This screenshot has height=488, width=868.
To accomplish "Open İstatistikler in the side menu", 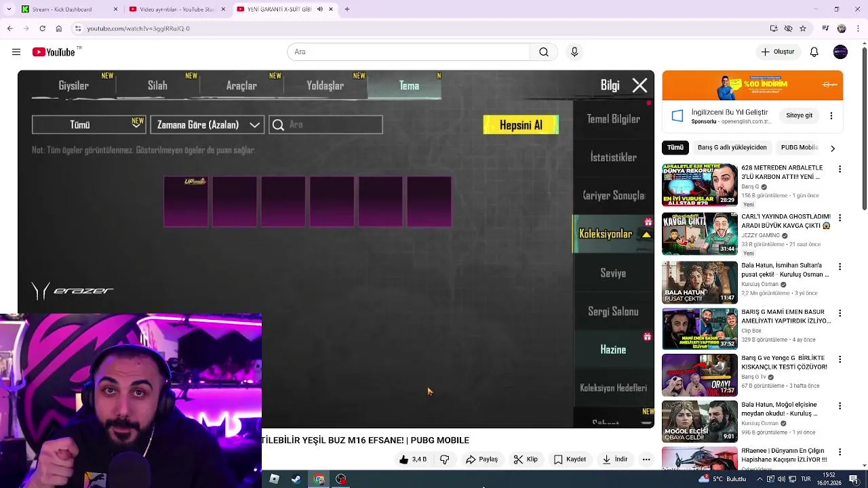I will (613, 157).
